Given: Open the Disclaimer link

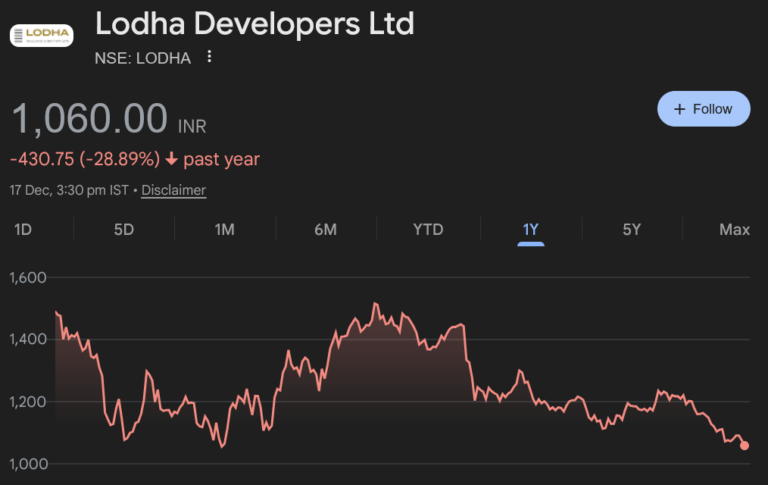Looking at the screenshot, I should coord(174,190).
